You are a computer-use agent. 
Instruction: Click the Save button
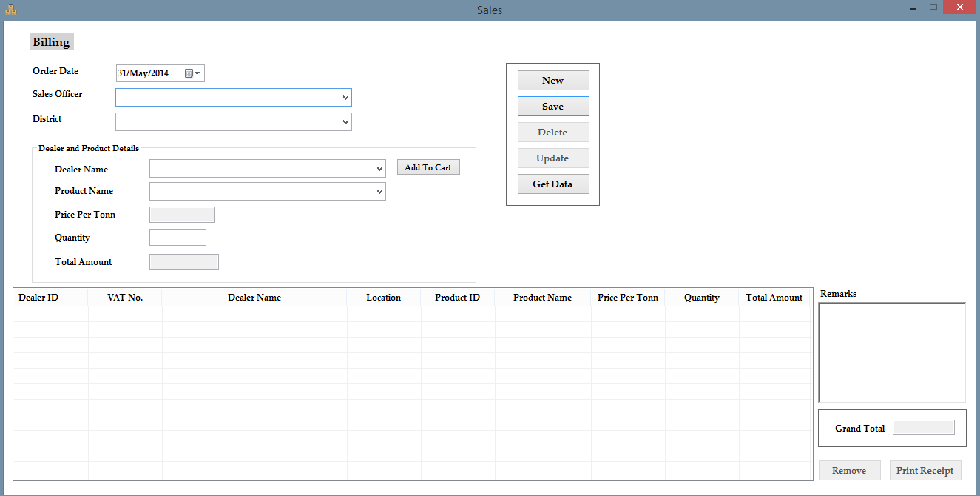coord(553,107)
